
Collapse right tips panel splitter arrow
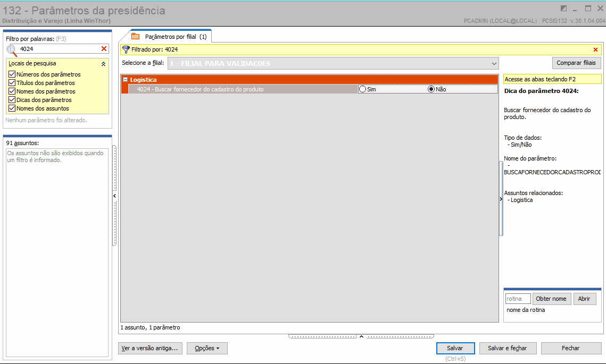(x=501, y=199)
